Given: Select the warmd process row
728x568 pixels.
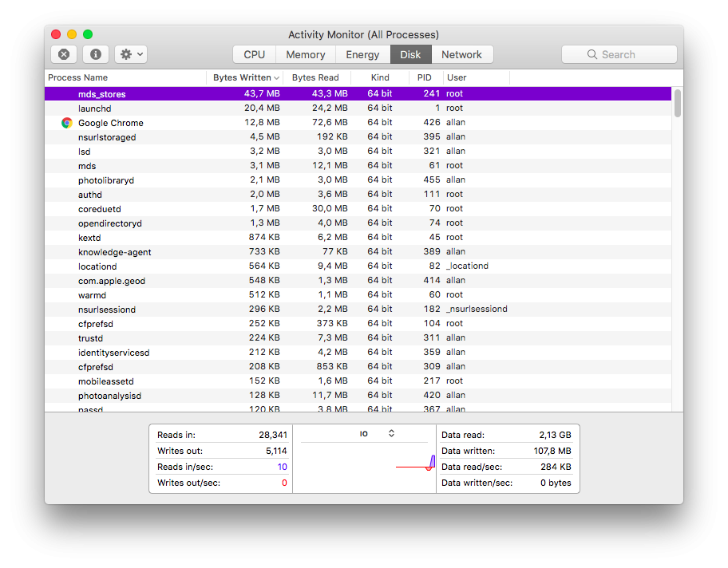Looking at the screenshot, I should (358, 295).
